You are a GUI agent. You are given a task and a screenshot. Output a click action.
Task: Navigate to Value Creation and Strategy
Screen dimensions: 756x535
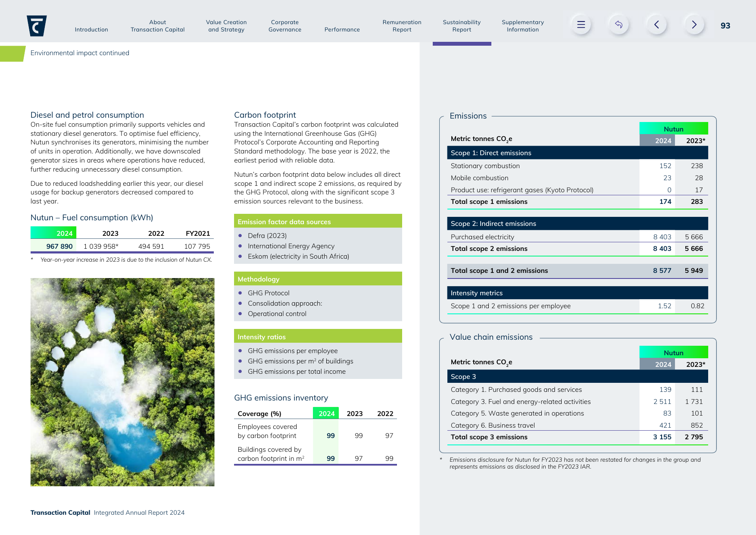226,26
